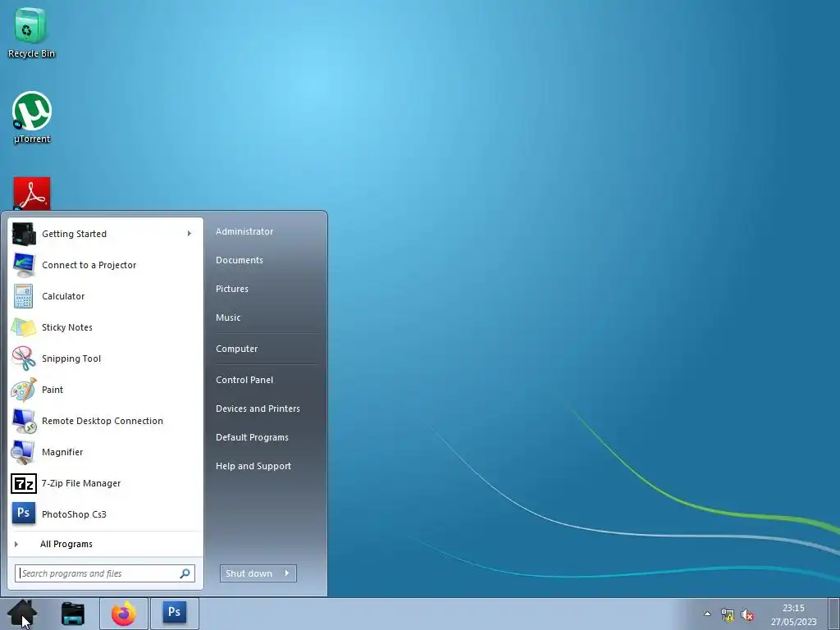The image size is (840, 630).
Task: Launch Paint via its palette icon
Action: pyautogui.click(x=24, y=389)
